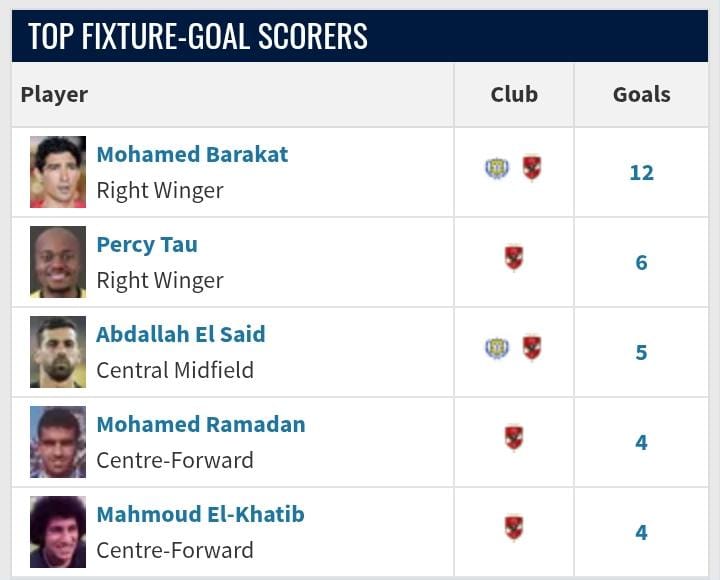
Task: Click the 12 goals figure for Mohamed Barakat
Action: coord(641,173)
